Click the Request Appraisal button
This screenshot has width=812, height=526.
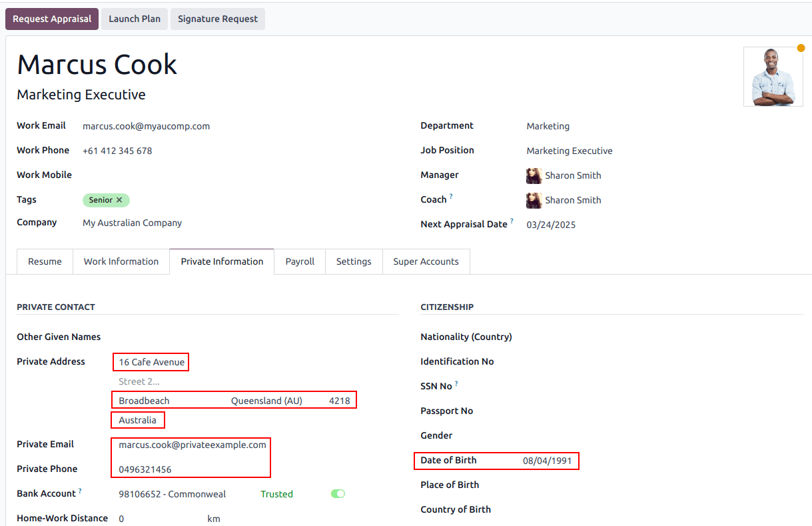[51, 19]
